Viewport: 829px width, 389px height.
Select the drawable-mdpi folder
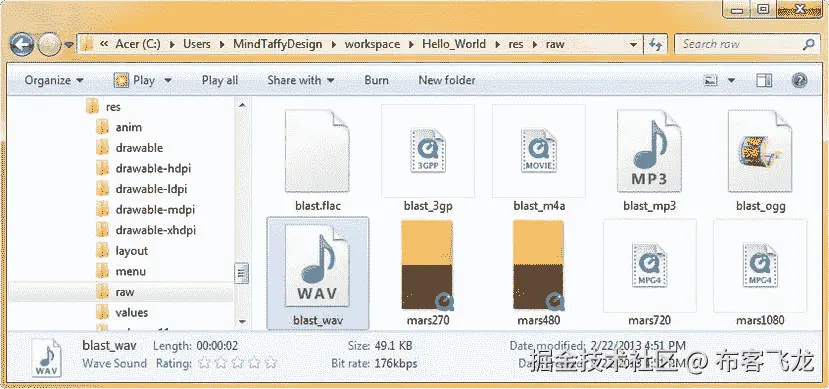click(x=146, y=210)
